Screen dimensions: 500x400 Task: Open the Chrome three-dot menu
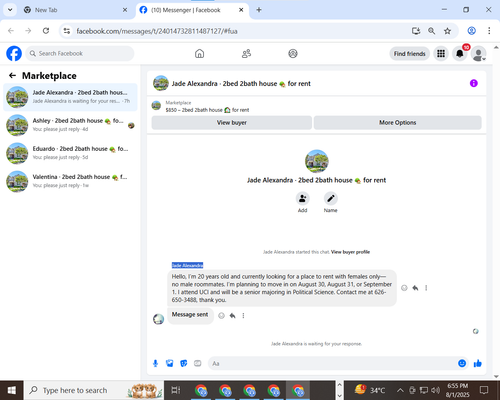(489, 31)
